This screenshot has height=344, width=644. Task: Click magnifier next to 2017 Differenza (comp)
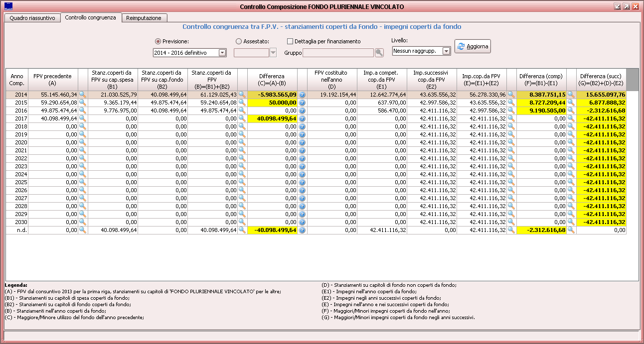571,118
